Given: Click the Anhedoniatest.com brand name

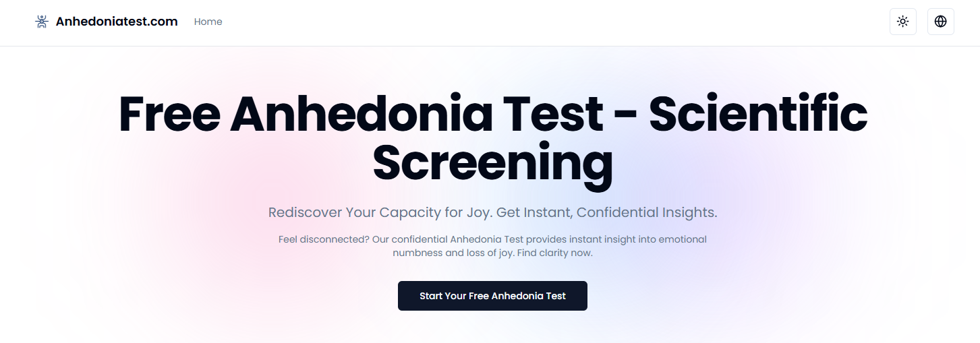Looking at the screenshot, I should tap(117, 22).
